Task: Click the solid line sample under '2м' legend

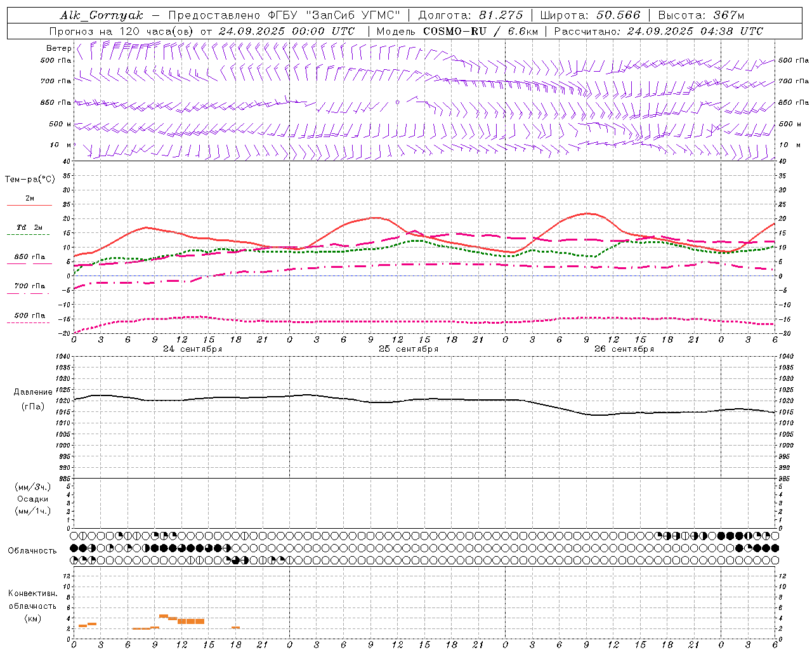Action: [29, 205]
